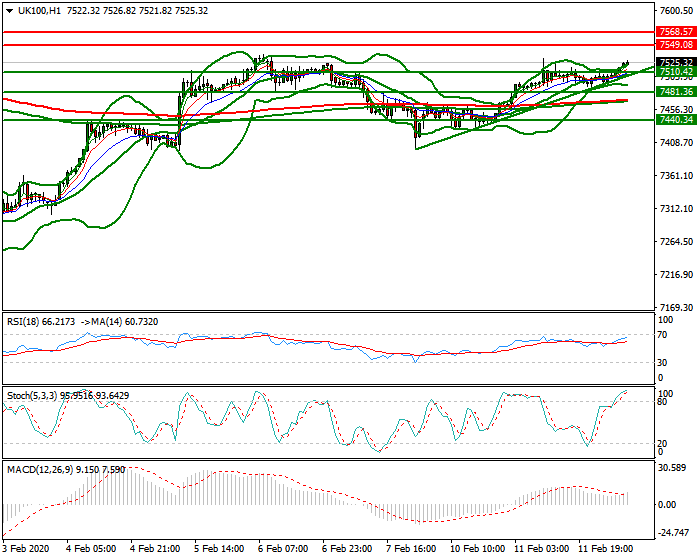Select the green 7440.34 price level tag
The image size is (700, 560).
(x=676, y=120)
